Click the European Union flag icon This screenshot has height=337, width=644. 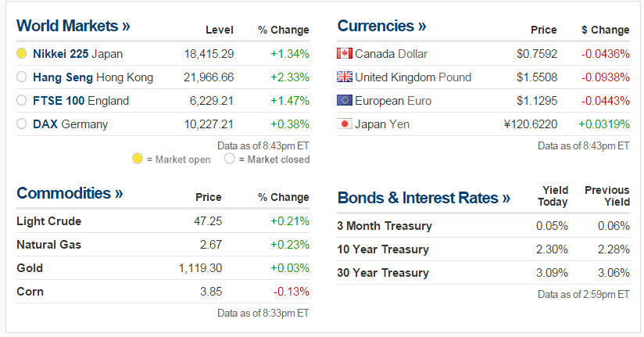tap(345, 100)
